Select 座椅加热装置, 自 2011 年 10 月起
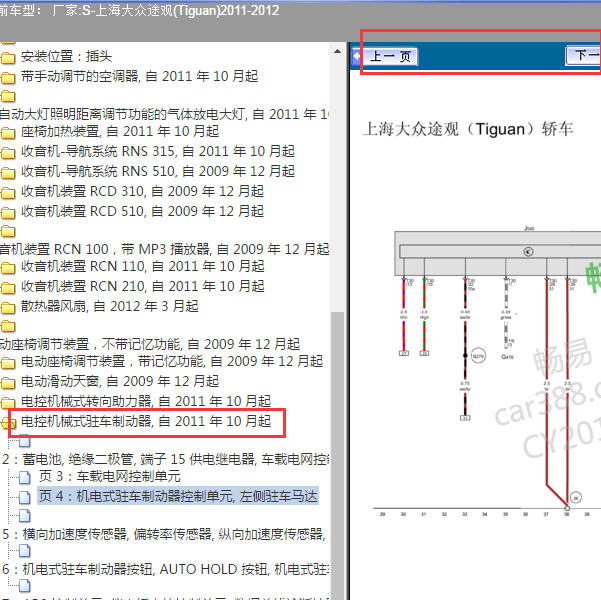The image size is (601, 600). click(120, 132)
